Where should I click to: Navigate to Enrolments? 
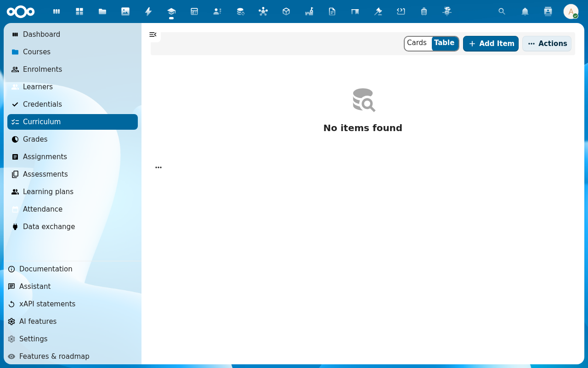(x=73, y=69)
